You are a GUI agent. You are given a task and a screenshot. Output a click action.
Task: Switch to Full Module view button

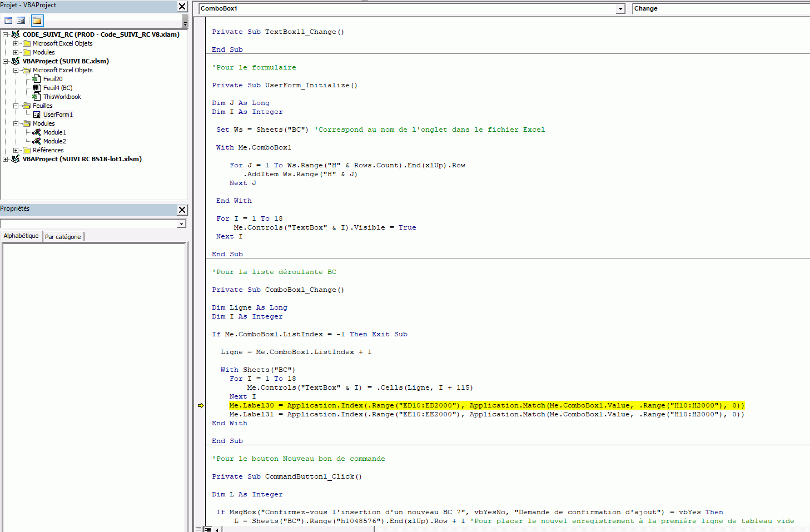pos(207,529)
